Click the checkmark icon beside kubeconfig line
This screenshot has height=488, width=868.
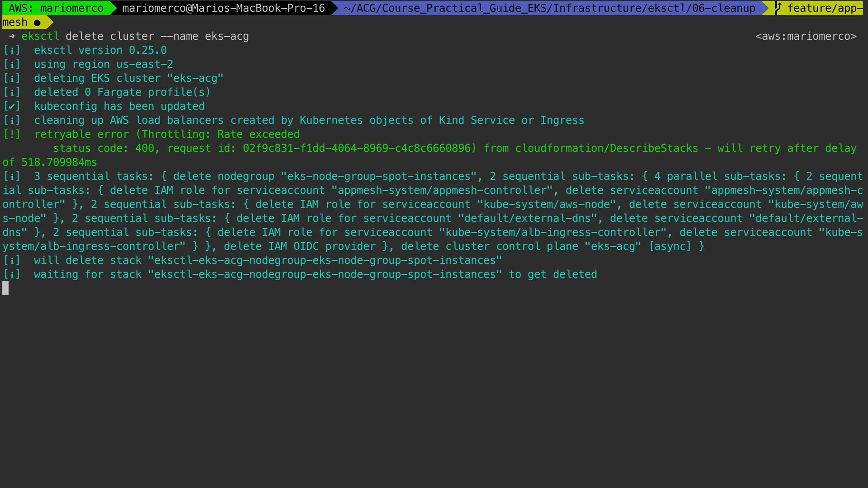pyautogui.click(x=12, y=107)
